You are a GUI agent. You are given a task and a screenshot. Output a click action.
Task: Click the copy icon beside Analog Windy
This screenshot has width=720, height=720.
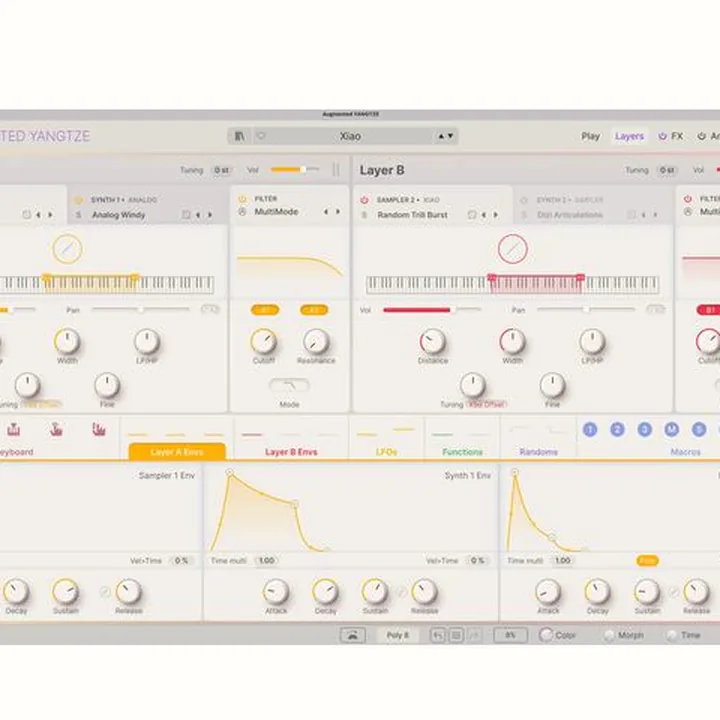click(186, 214)
